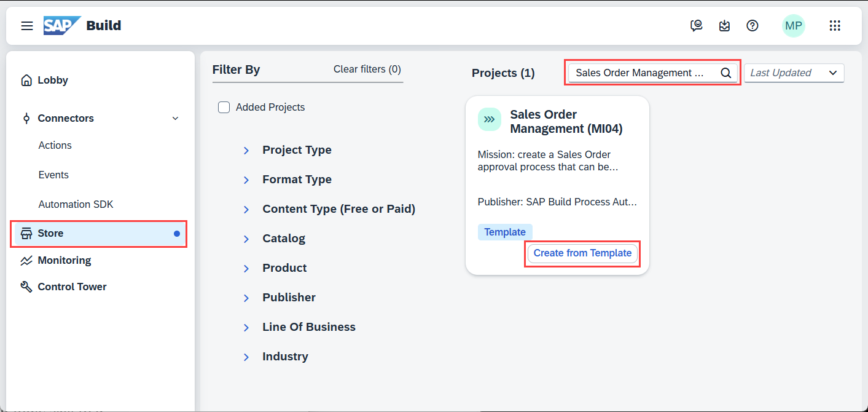Expand the Catalog filter
Image resolution: width=868 pixels, height=412 pixels.
[x=246, y=239]
